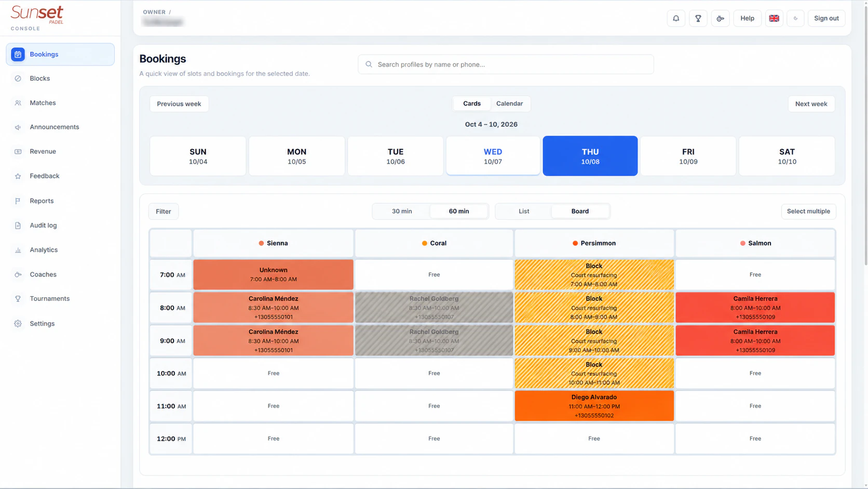Open Diego Alvarado 11:00 AM booking
Viewport: 868px width, 489px height.
[x=594, y=406]
